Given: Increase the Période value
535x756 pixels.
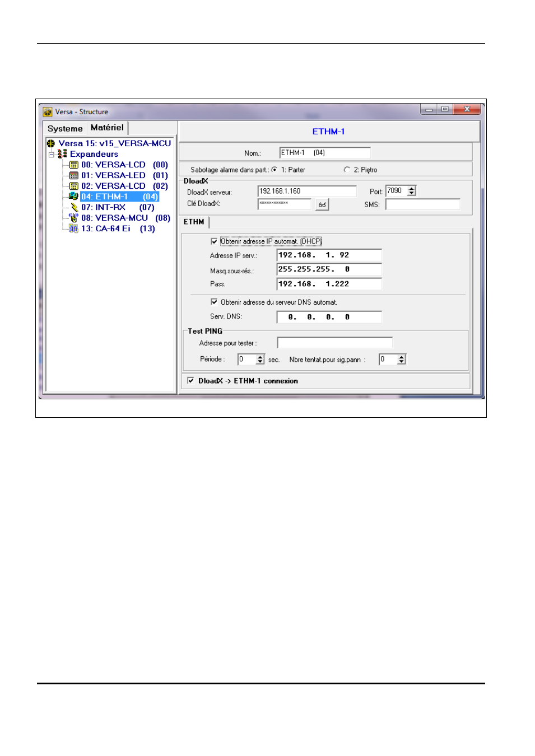Looking at the screenshot, I should (260, 357).
